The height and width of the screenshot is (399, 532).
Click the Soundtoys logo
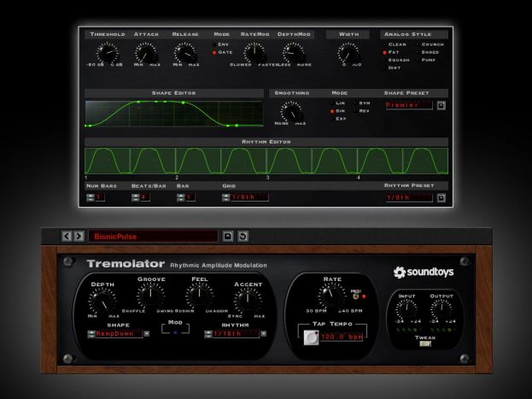pos(429,273)
